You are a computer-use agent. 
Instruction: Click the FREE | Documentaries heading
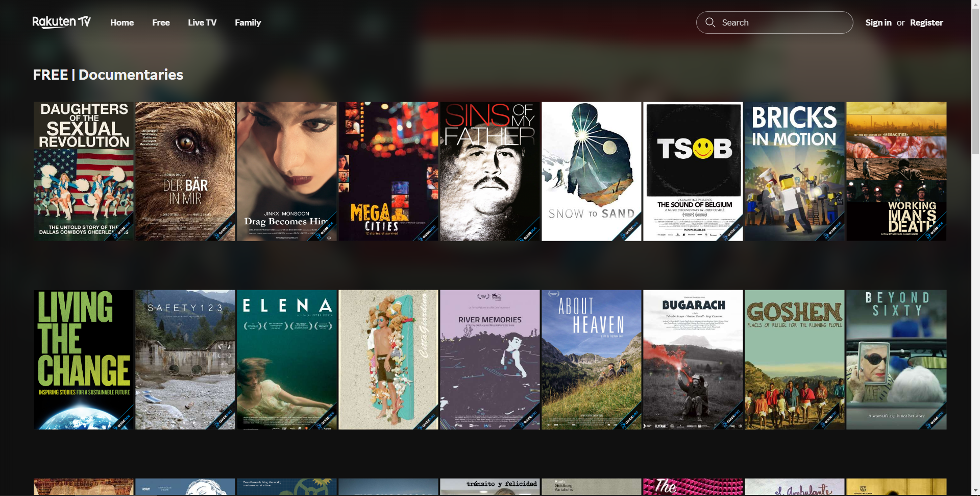tap(108, 75)
